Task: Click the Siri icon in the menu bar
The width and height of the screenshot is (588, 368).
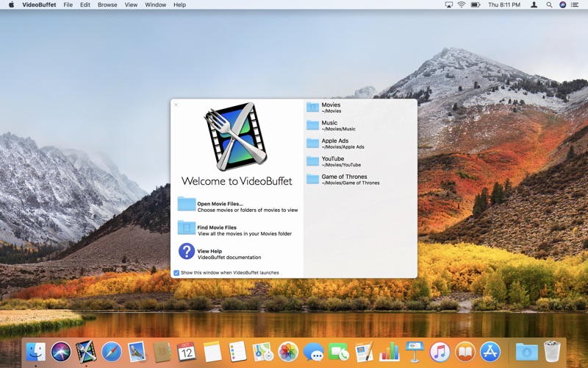Action: click(x=562, y=5)
